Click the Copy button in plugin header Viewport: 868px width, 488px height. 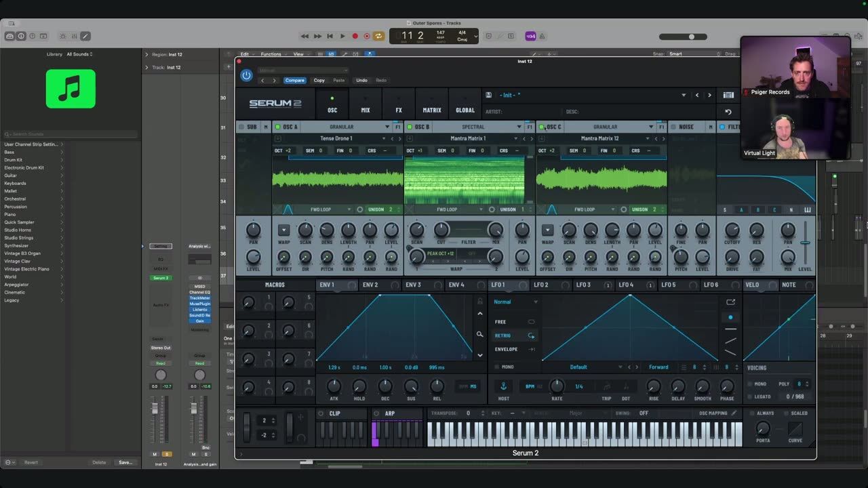click(x=319, y=80)
